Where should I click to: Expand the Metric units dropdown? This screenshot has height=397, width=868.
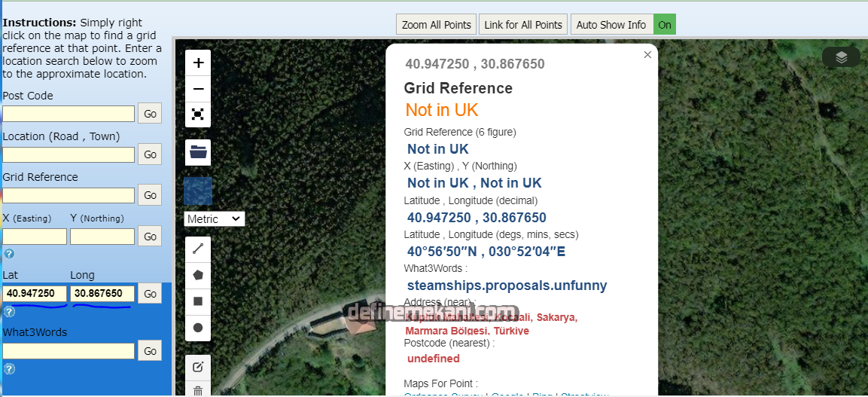(215, 219)
